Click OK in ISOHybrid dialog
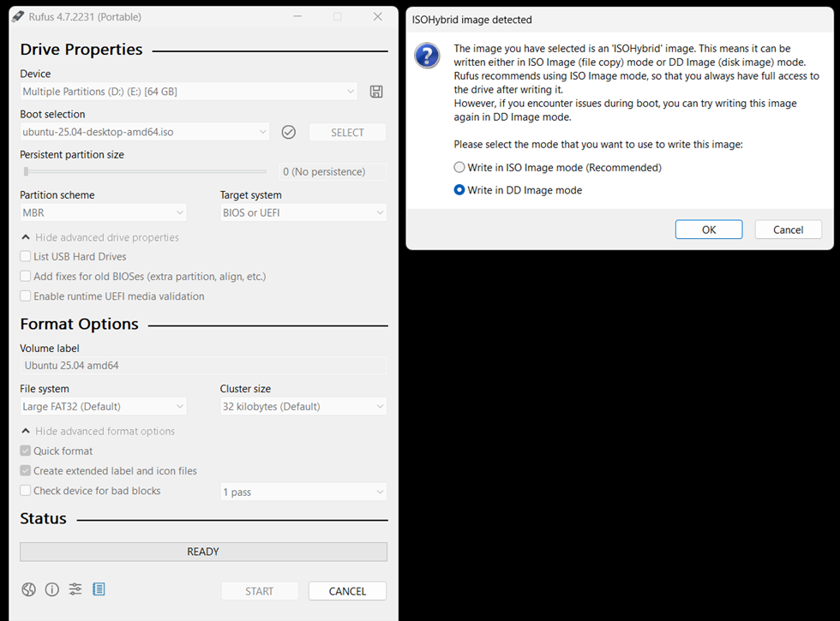The width and height of the screenshot is (840, 621). point(708,230)
